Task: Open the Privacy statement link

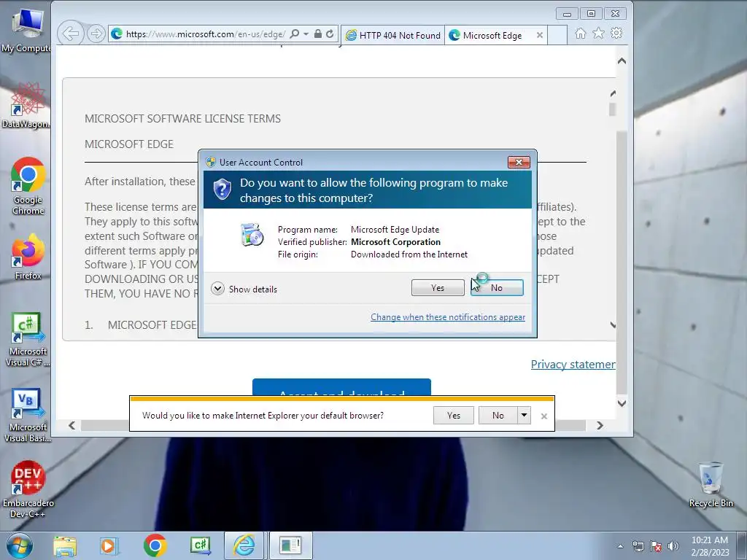Action: coord(573,365)
